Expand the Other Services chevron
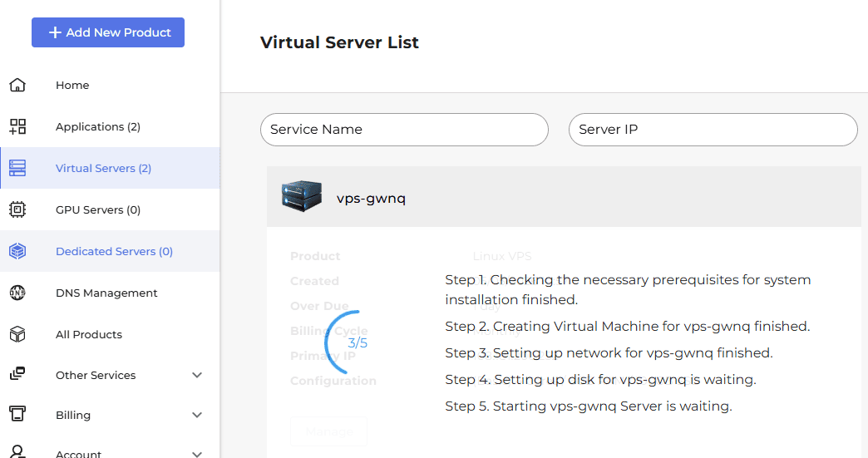 pyautogui.click(x=197, y=375)
